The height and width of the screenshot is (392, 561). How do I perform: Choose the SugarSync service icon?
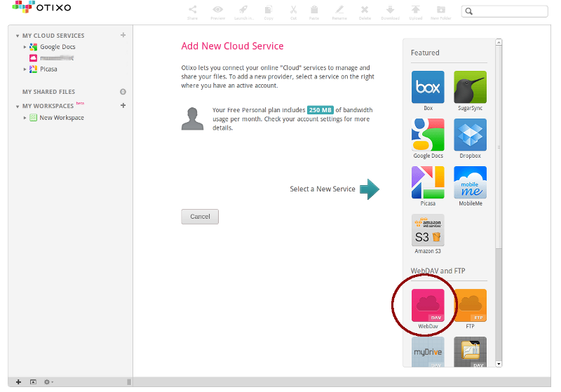click(x=470, y=87)
